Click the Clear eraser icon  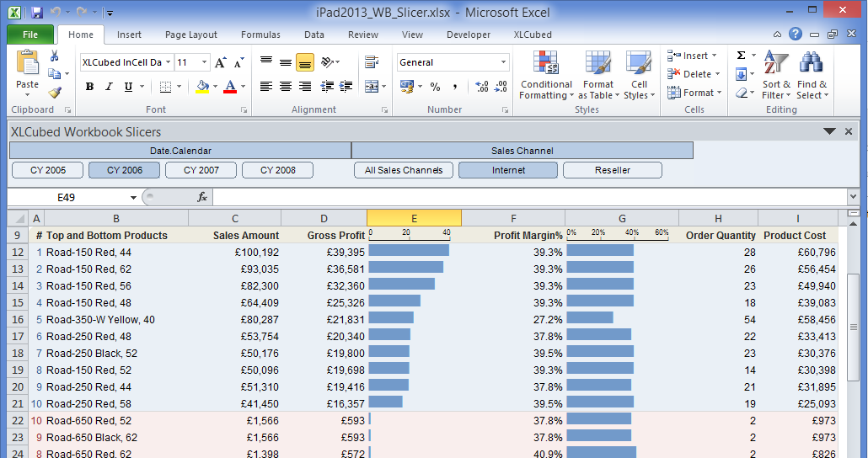[x=742, y=93]
